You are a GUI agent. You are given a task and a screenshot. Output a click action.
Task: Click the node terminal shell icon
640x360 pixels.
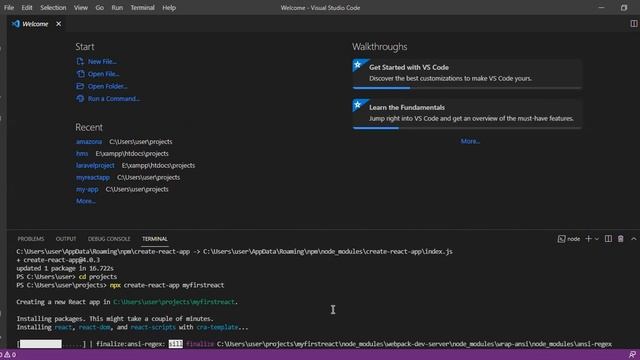(x=562, y=239)
